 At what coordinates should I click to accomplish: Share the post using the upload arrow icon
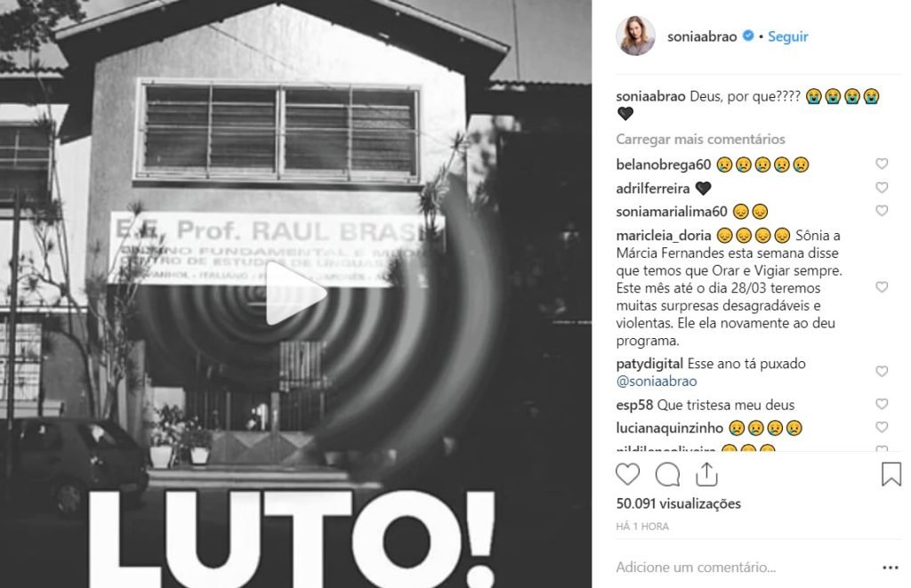coord(706,474)
